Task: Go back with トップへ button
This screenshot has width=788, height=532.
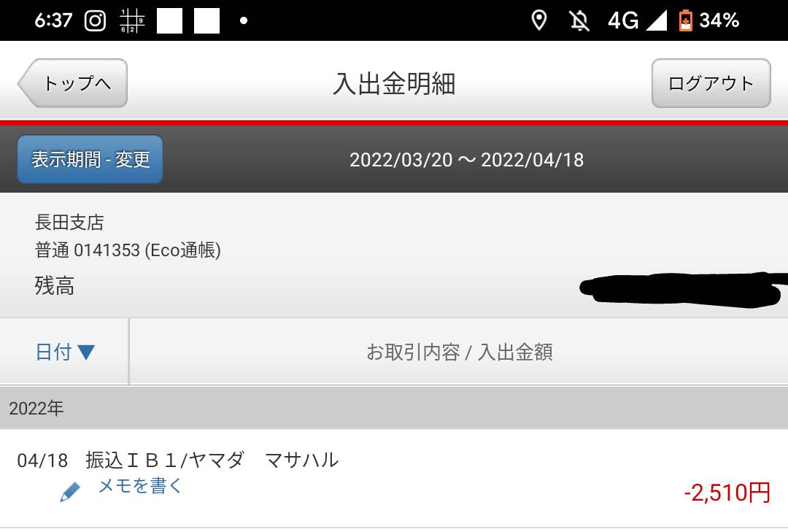Action: [72, 83]
